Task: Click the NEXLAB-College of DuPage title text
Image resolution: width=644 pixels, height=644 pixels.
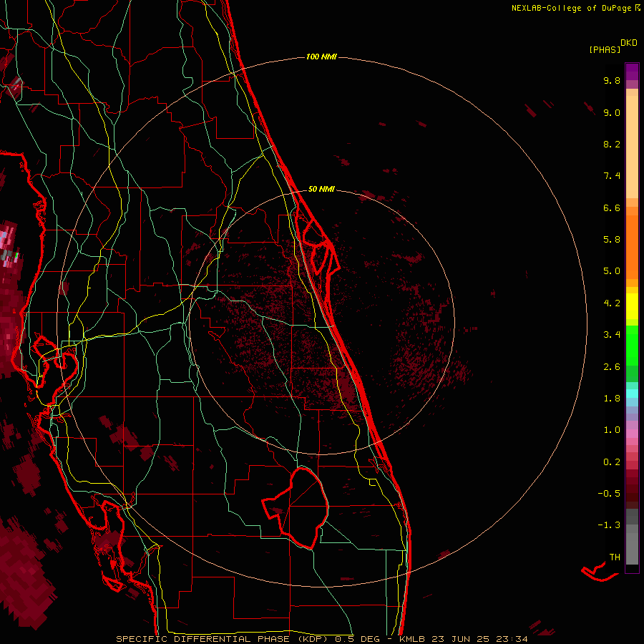Action: (571, 8)
